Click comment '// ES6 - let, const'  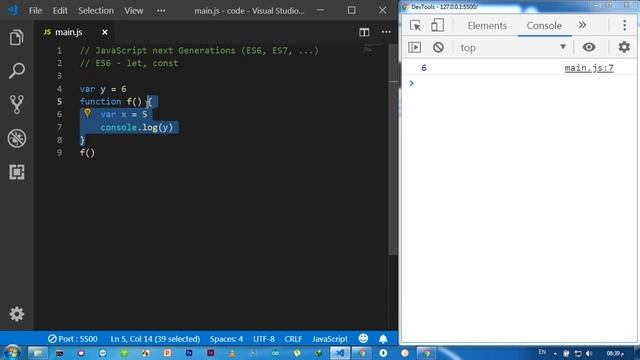[x=129, y=63]
